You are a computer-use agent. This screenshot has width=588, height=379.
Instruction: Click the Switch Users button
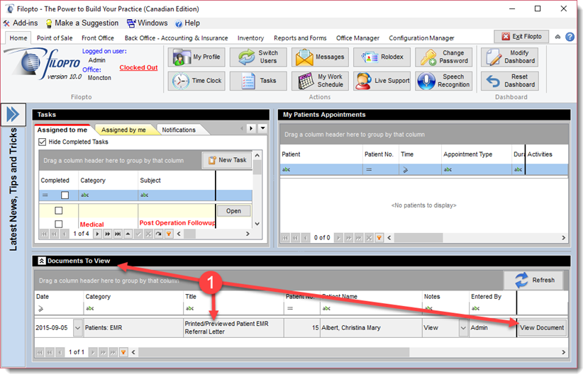(x=258, y=57)
